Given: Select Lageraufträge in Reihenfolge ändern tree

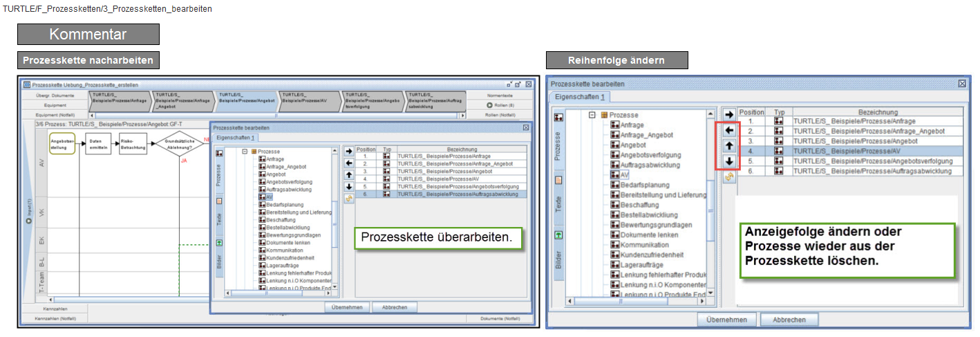Looking at the screenshot, I should coord(642,265).
